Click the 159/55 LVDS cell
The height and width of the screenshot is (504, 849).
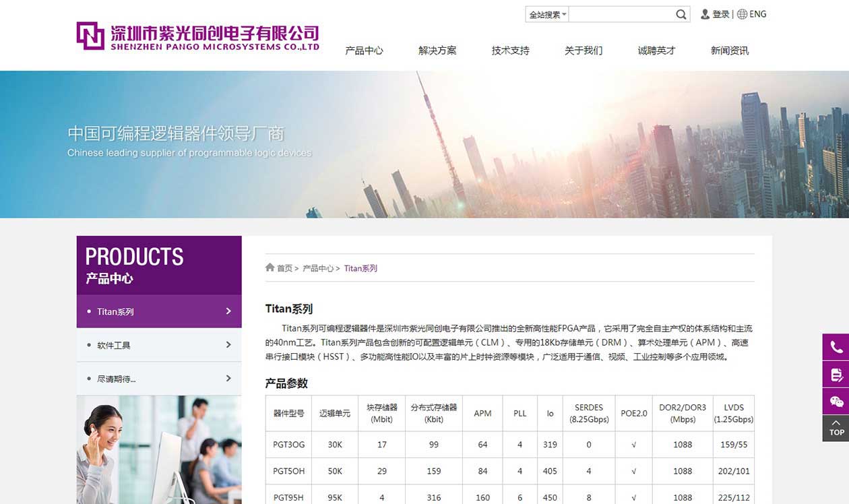coord(734,445)
